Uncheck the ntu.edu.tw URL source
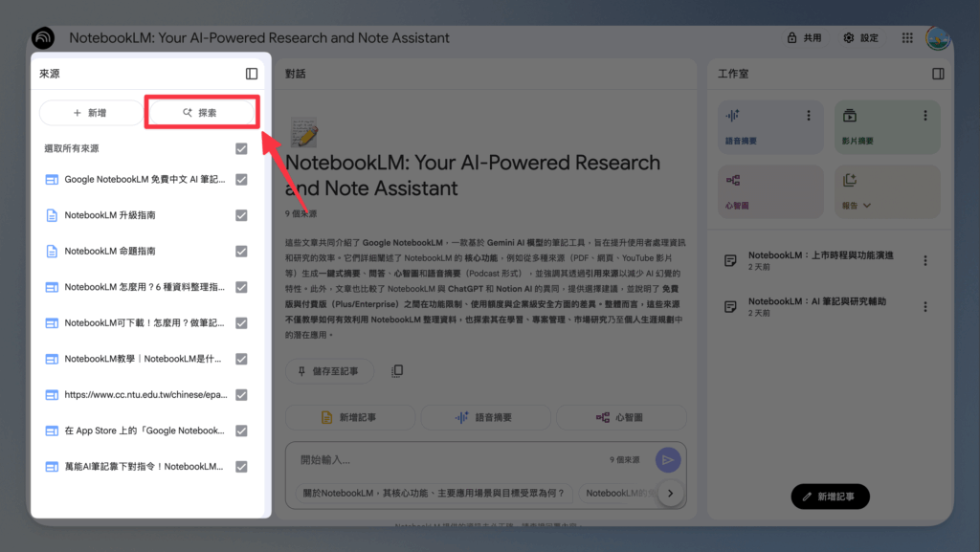This screenshot has height=552, width=980. point(241,395)
